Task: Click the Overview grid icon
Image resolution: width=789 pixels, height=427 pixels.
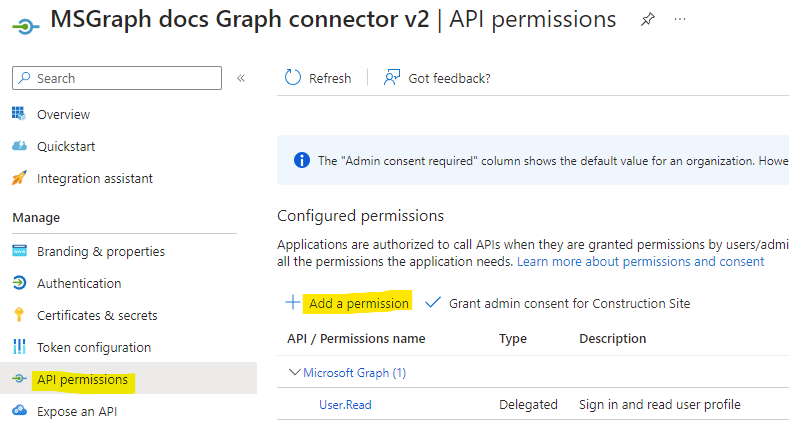Action: 19,114
